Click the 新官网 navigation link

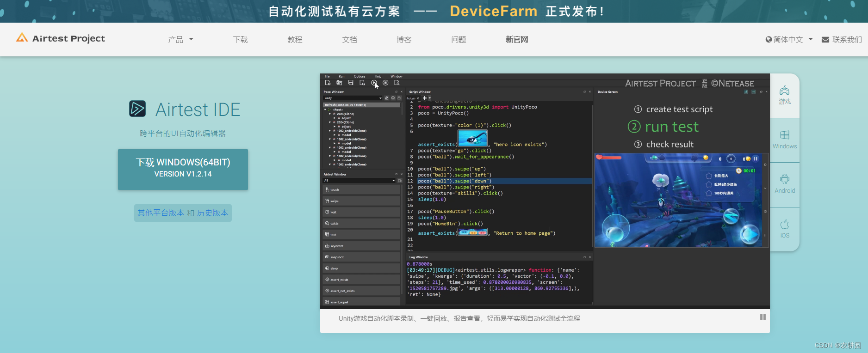pos(517,39)
